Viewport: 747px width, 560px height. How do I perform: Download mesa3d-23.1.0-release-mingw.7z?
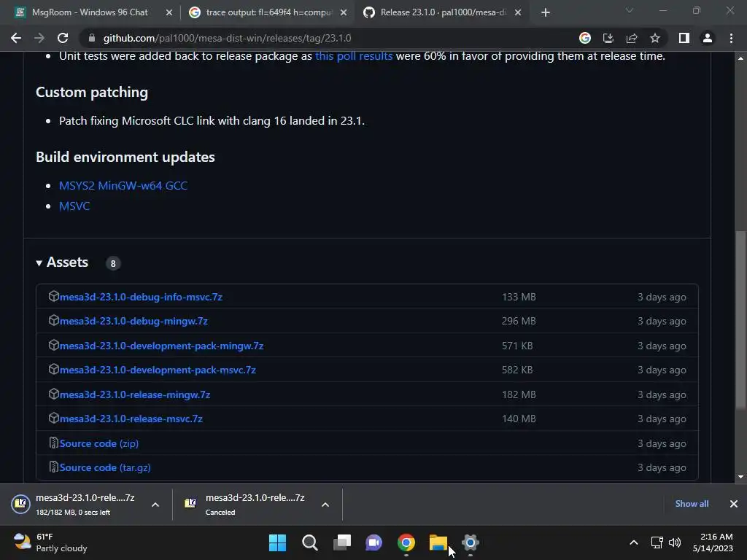pos(135,394)
